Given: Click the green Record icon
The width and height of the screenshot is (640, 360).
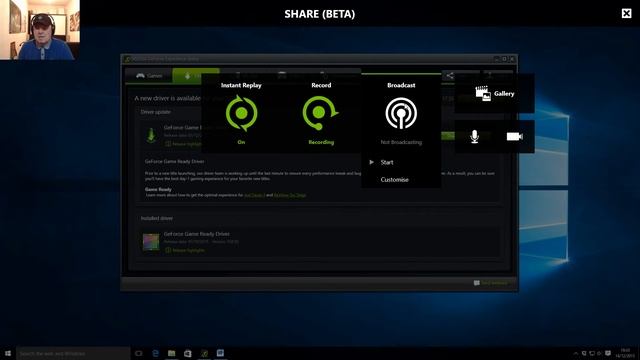Looking at the screenshot, I should [x=320, y=113].
